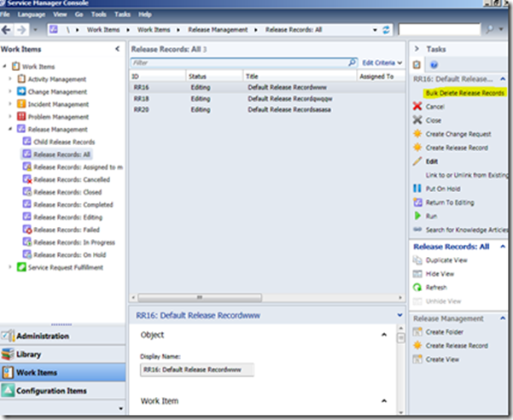Open the Help menu
The image size is (513, 420).
144,15
